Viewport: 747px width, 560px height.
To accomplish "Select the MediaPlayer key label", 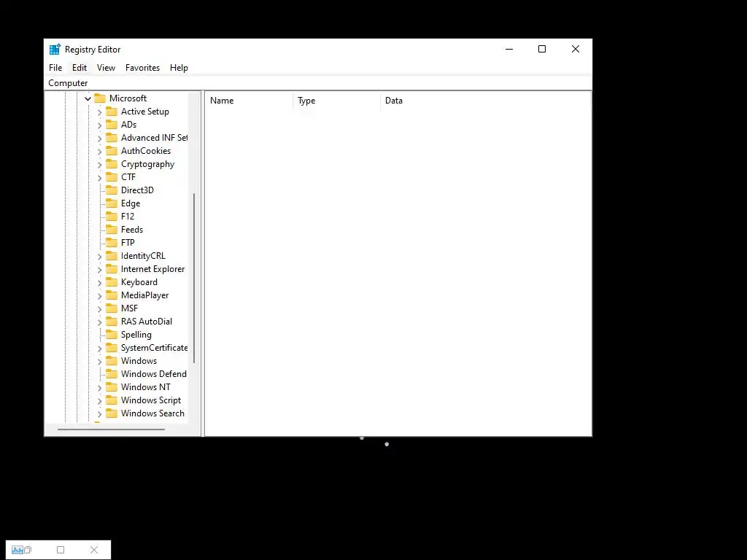I will (145, 295).
